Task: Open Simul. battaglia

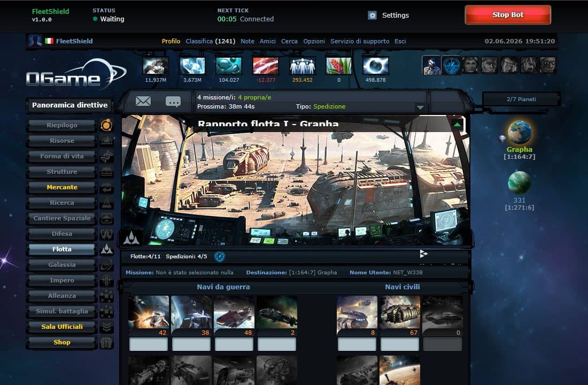Action: 62,311
